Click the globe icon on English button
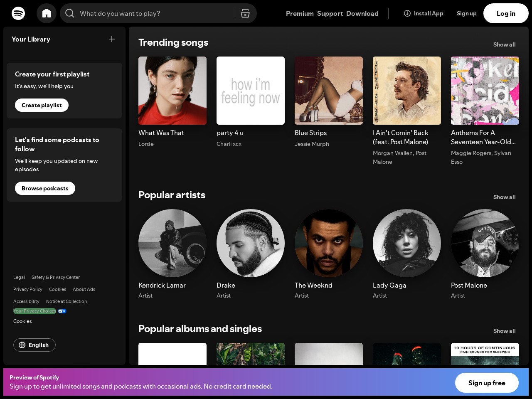Viewport: 532px width, 399px height. [x=22, y=345]
